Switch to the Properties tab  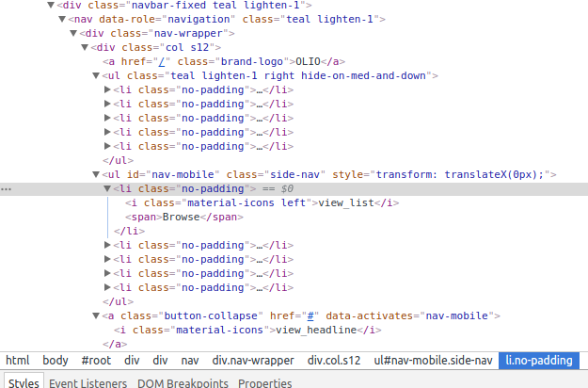[x=264, y=382]
